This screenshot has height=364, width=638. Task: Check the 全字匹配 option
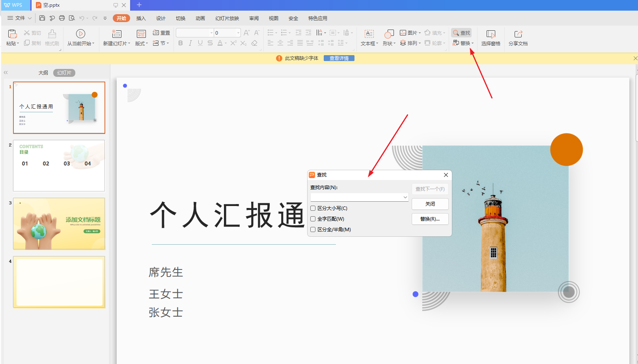click(x=313, y=219)
